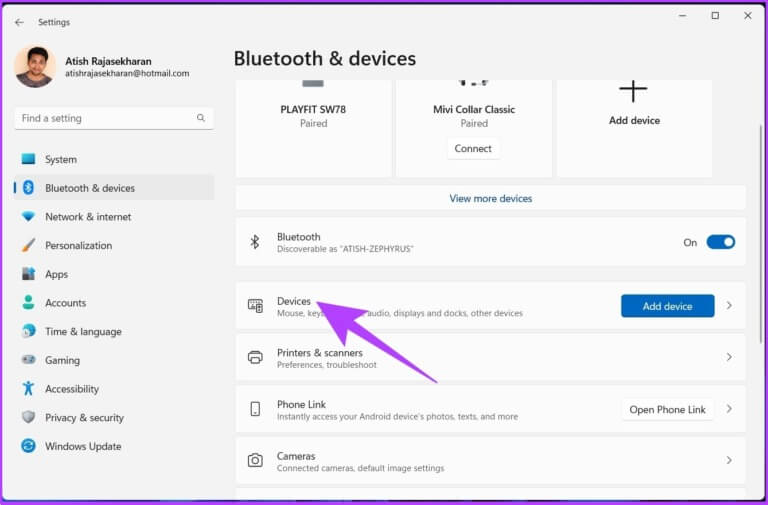Minimize the Settings window

click(x=682, y=16)
